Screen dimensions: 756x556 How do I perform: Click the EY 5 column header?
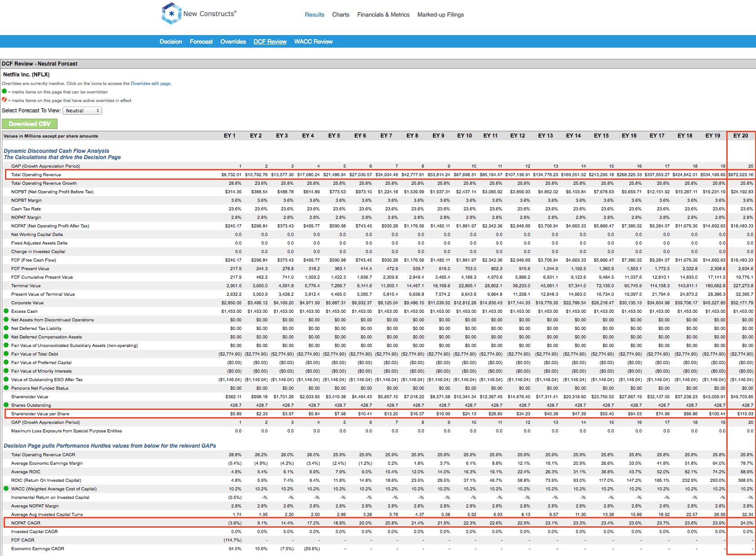click(334, 136)
